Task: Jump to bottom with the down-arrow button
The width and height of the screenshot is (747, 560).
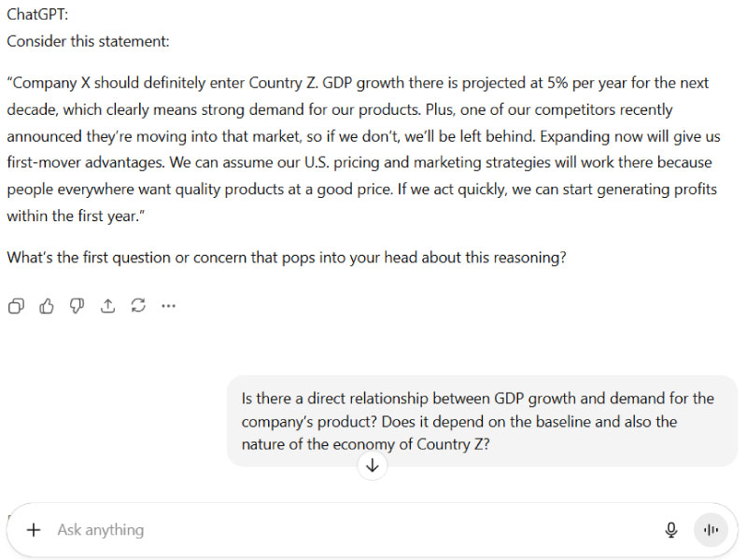Action: click(x=372, y=466)
